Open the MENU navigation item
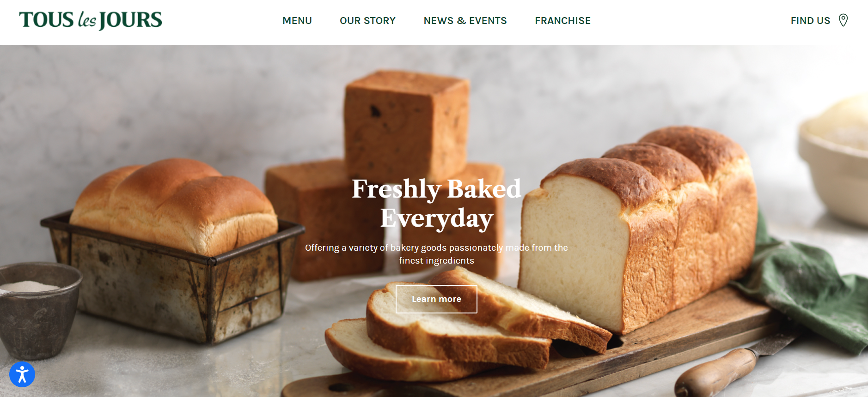This screenshot has width=868, height=397. coord(297,21)
